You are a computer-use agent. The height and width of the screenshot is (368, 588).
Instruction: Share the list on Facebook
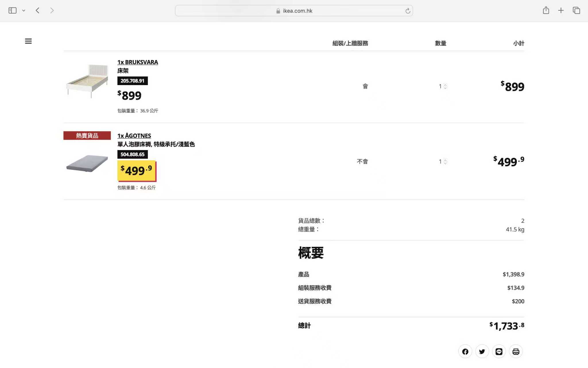click(x=465, y=351)
